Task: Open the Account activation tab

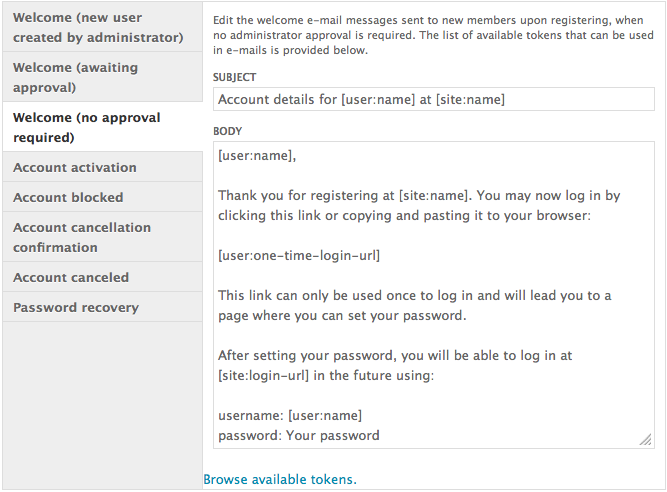Action: [x=75, y=167]
